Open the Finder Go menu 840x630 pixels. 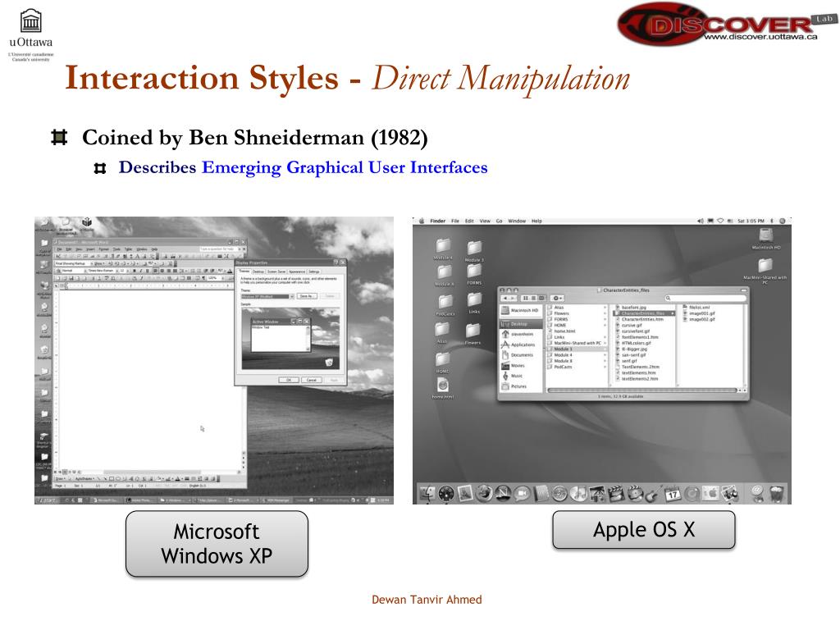tap(500, 221)
